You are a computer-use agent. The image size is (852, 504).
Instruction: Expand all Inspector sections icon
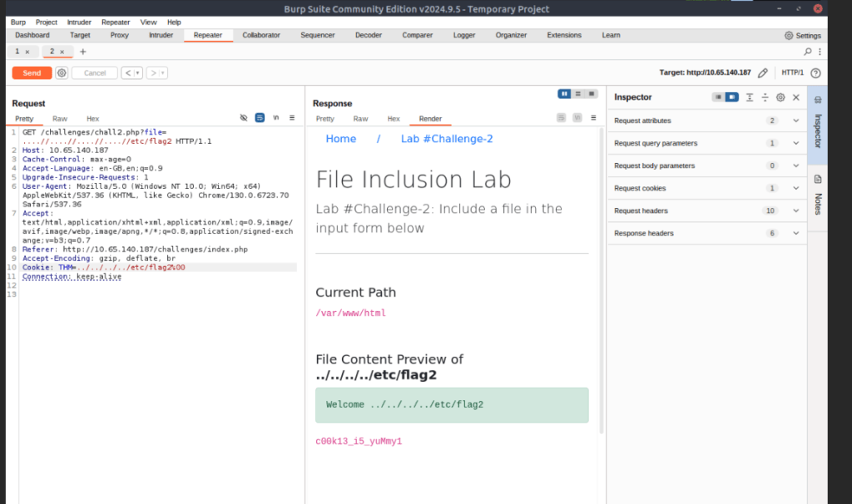click(x=750, y=97)
